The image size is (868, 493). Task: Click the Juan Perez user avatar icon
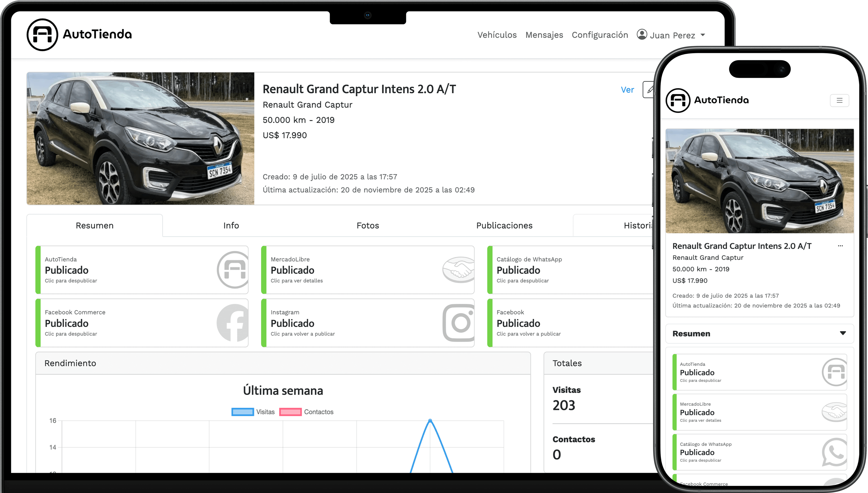click(x=642, y=35)
